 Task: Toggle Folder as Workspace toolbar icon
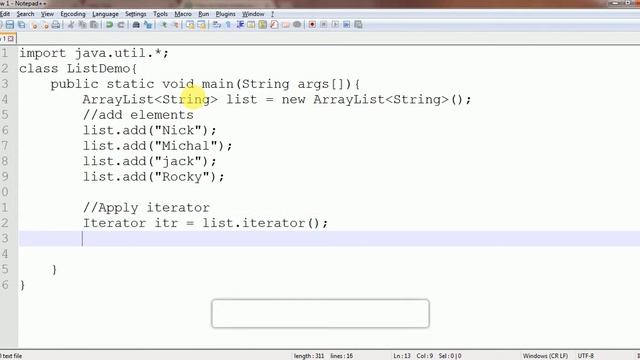[285, 24]
